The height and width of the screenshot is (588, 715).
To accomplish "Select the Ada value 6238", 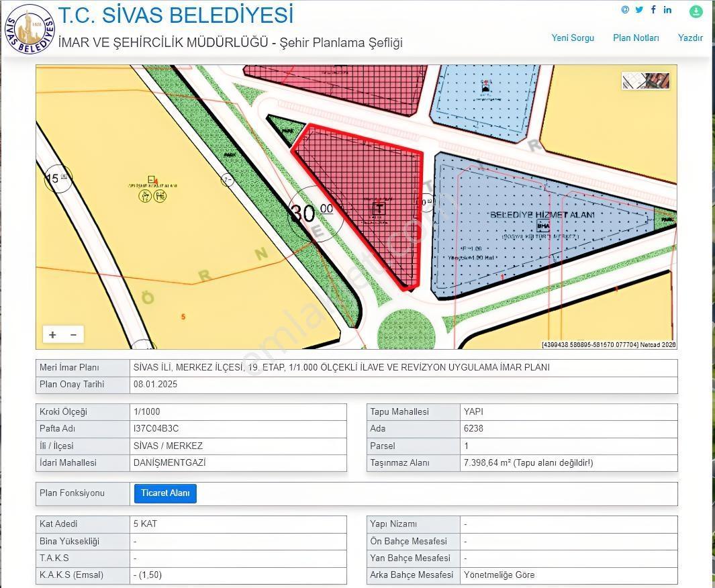I will 473,428.
